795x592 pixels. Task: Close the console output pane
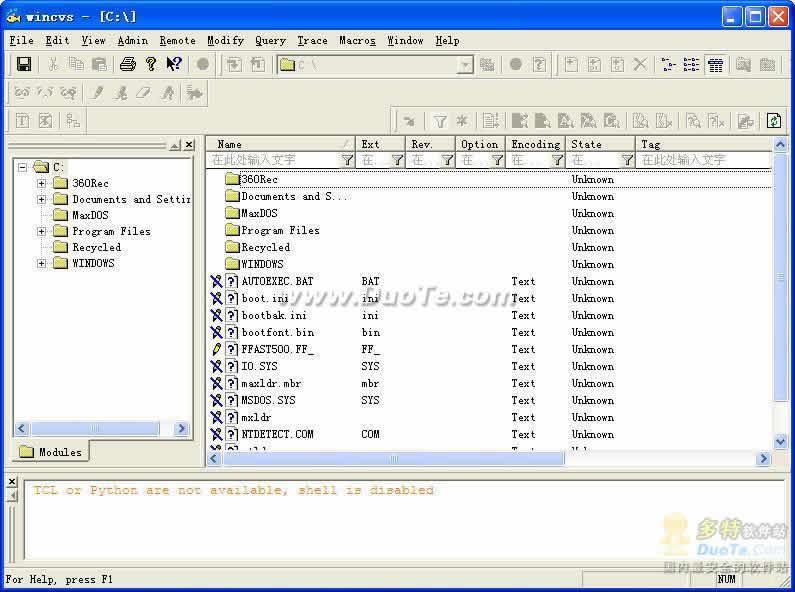coord(12,482)
